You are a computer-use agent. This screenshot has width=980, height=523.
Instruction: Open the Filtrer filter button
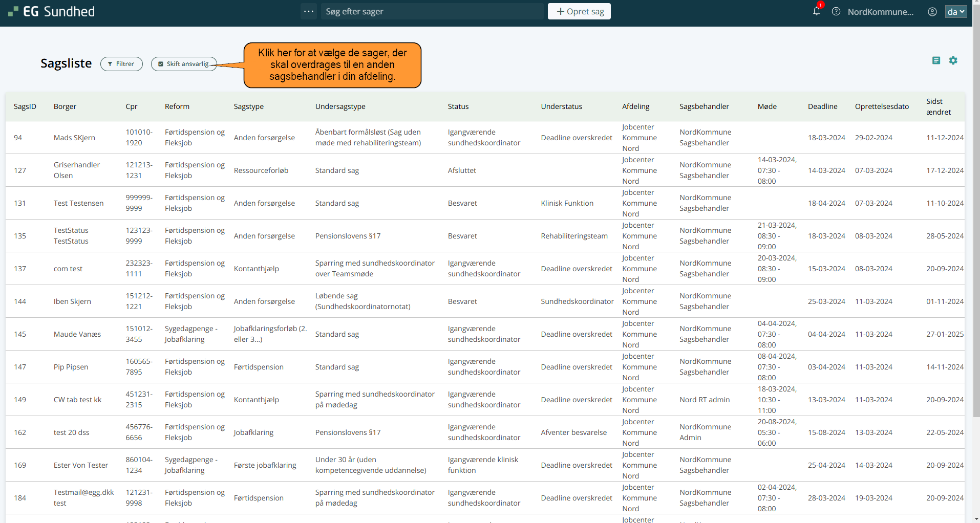click(x=121, y=64)
